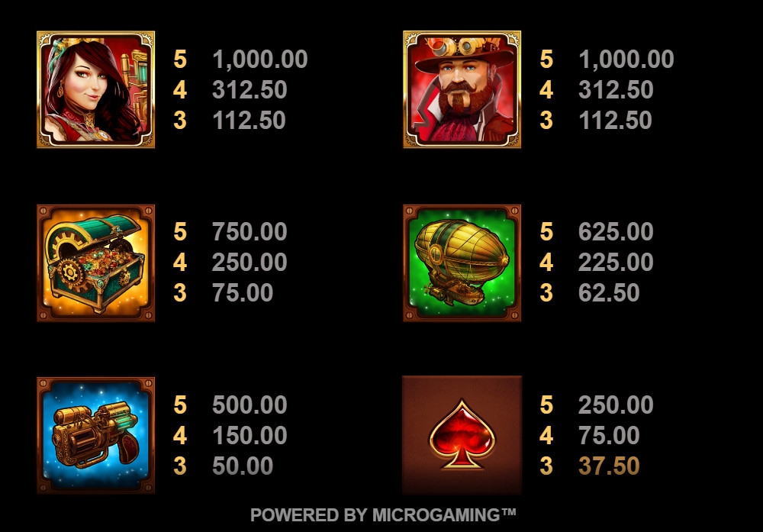Screen dimensions: 763x532
Task: Click the 150.00 ray gun payout
Action: tap(250, 435)
